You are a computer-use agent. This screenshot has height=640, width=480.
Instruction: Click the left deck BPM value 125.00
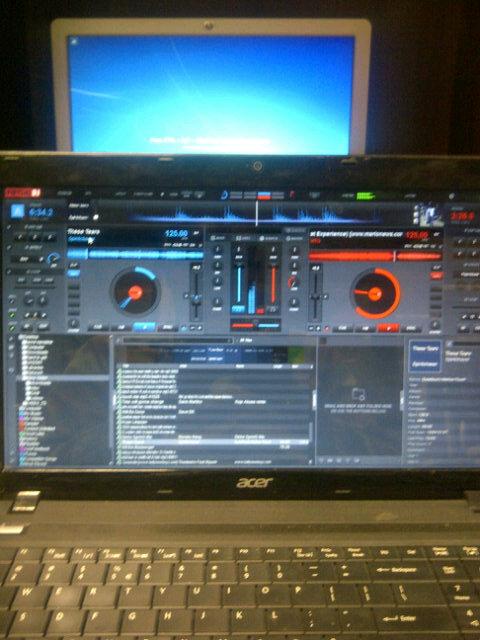pos(176,234)
